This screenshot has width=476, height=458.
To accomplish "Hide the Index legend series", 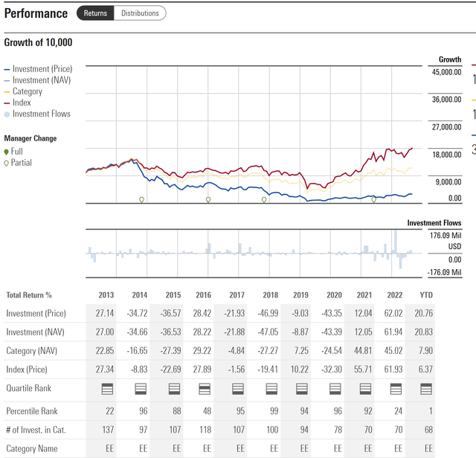I will [22, 103].
